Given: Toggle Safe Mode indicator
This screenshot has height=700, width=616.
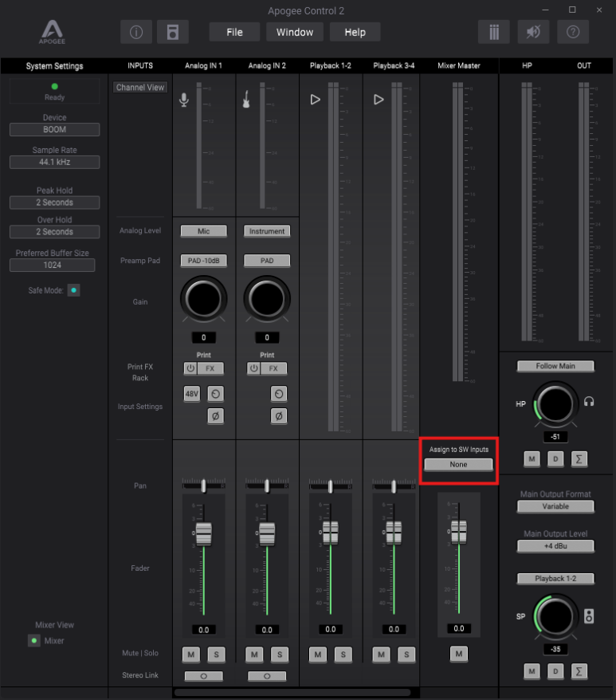Looking at the screenshot, I should (x=73, y=290).
